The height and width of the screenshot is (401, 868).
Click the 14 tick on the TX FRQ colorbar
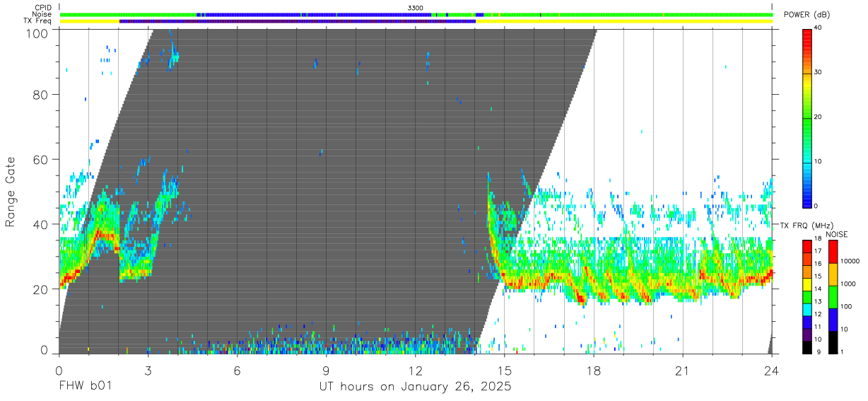817,289
